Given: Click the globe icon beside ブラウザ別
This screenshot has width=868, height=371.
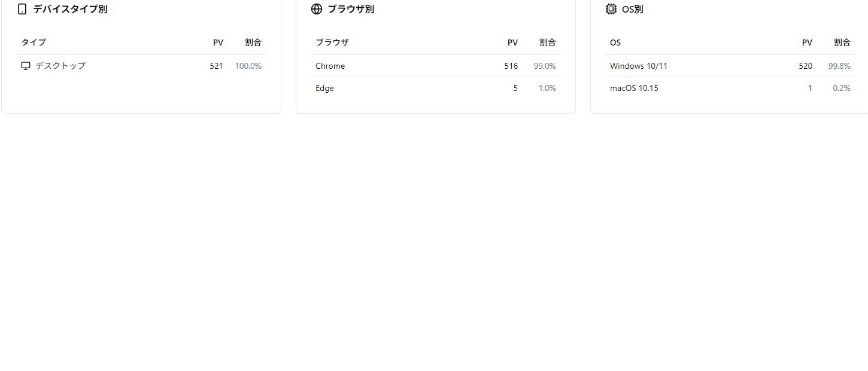Looking at the screenshot, I should tap(317, 9).
